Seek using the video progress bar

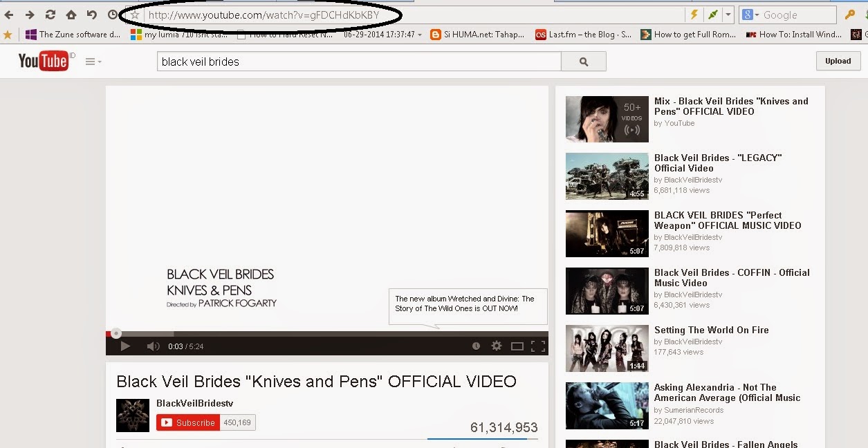[327, 333]
